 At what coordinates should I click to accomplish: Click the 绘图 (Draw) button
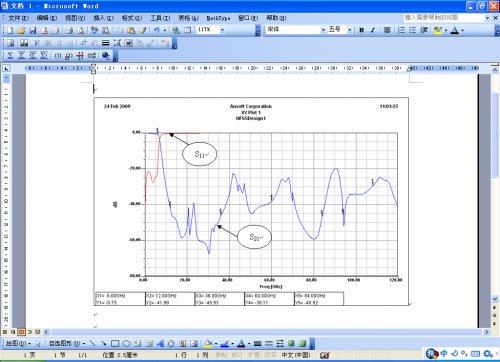(x=18, y=343)
